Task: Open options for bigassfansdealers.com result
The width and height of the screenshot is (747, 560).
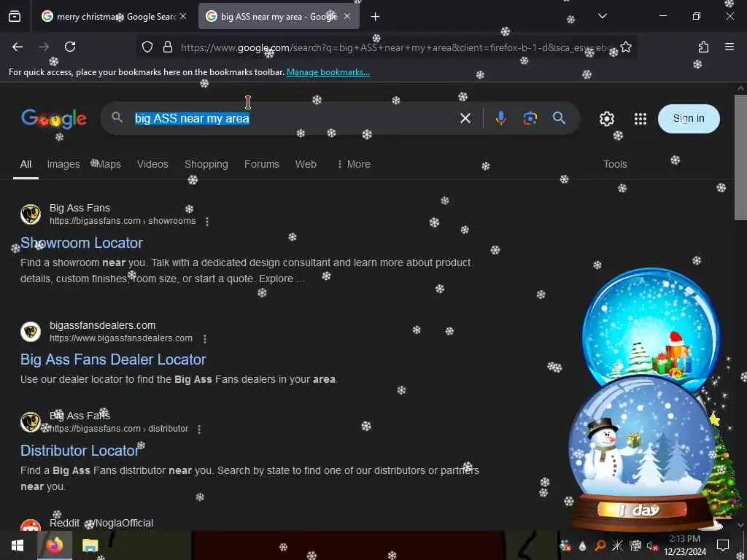Action: click(x=205, y=338)
